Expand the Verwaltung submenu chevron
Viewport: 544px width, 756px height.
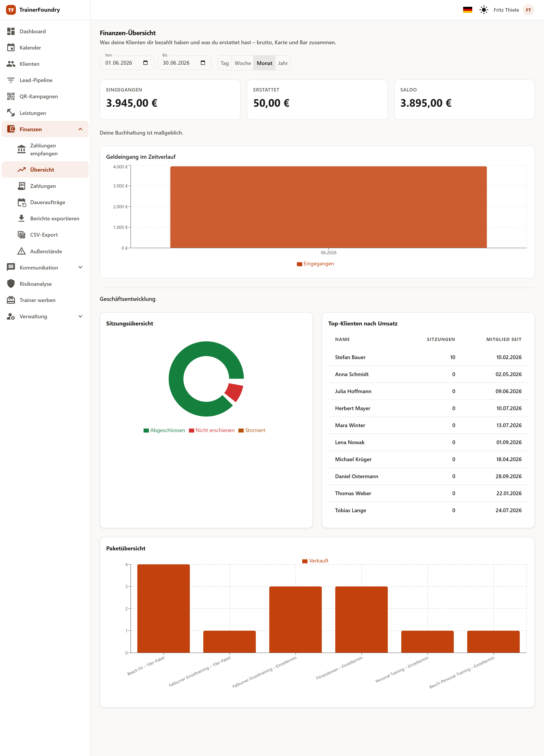pos(80,316)
